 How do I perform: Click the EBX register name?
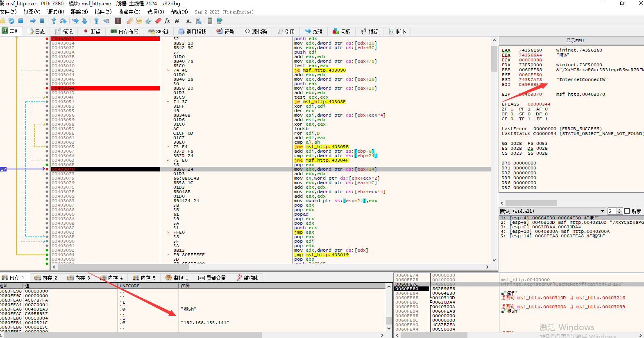tap(506, 55)
